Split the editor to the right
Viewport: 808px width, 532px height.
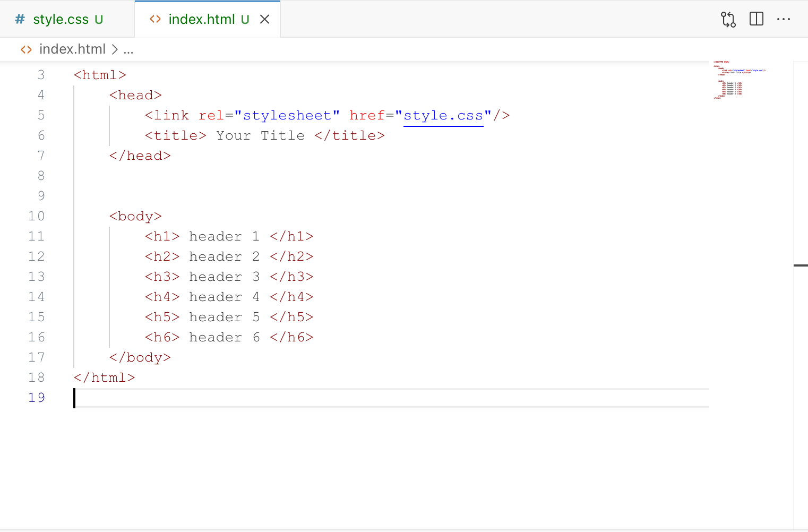pos(756,19)
